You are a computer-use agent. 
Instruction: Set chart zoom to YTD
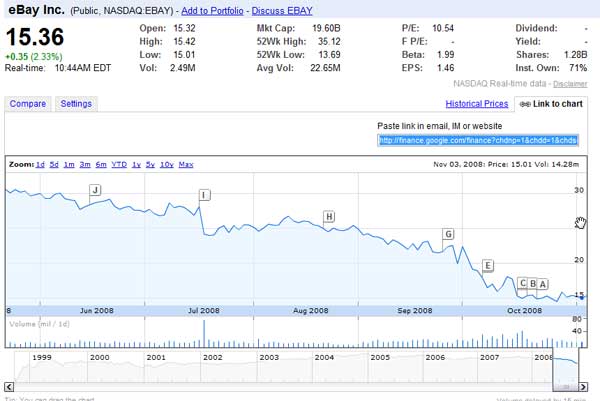[x=119, y=165]
